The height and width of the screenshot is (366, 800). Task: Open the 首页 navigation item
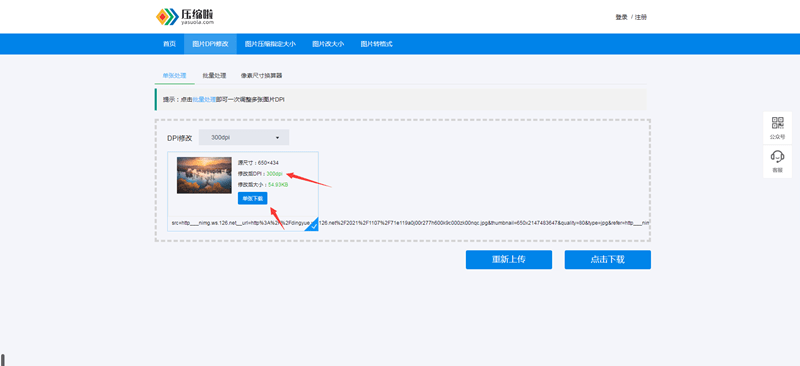point(169,44)
